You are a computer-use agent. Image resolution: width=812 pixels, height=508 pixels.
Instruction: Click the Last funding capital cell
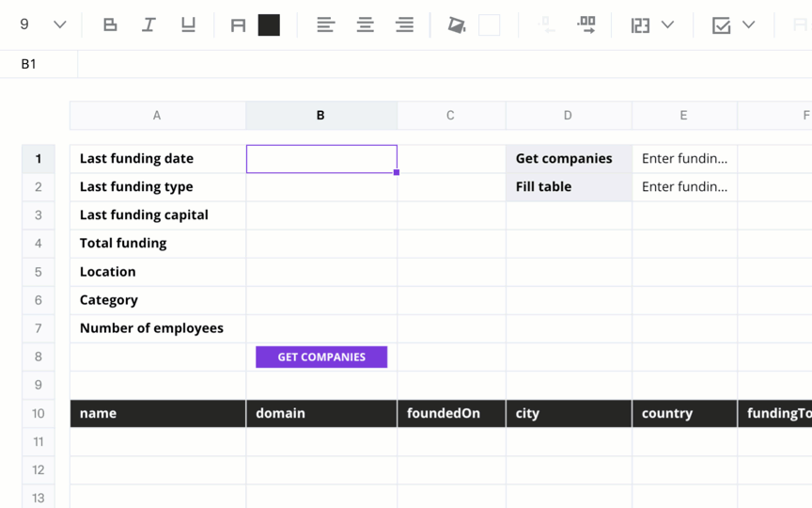[158, 215]
